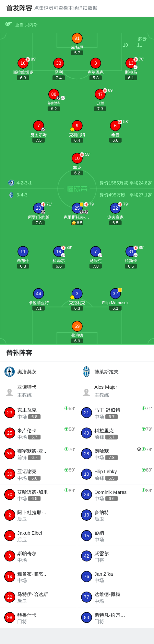Tap 马采克 number 7 blue icon
Screen dimensions: 154x644
[96, 251]
